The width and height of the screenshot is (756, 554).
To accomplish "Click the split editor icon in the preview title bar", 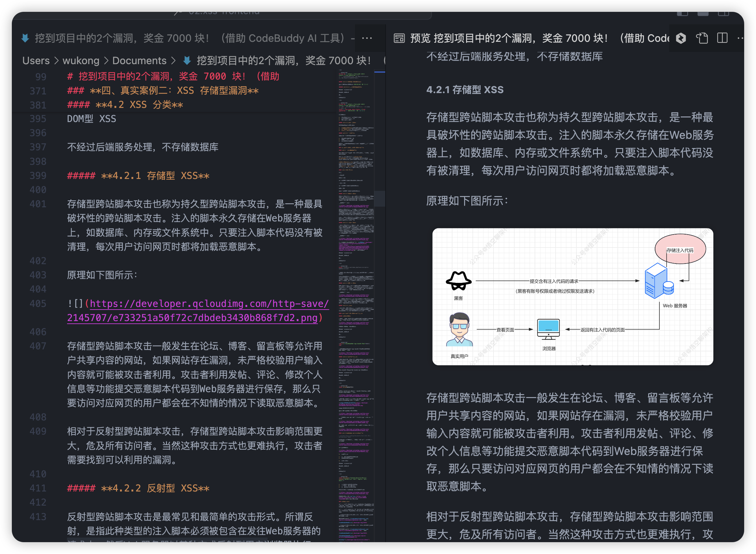I will click(x=722, y=38).
